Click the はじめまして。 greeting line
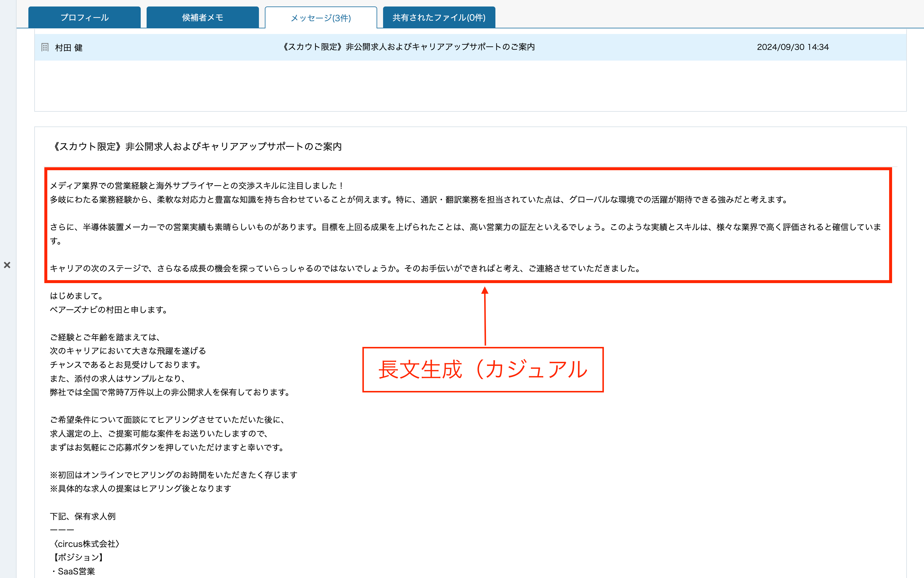Viewport: 924px width, 578px height. (77, 296)
